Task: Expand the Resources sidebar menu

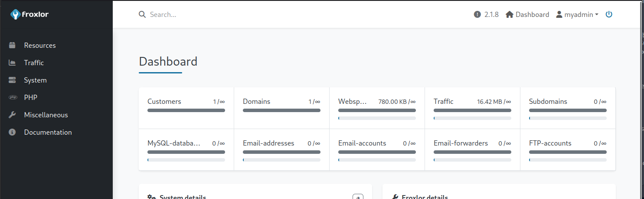Action: [40, 45]
